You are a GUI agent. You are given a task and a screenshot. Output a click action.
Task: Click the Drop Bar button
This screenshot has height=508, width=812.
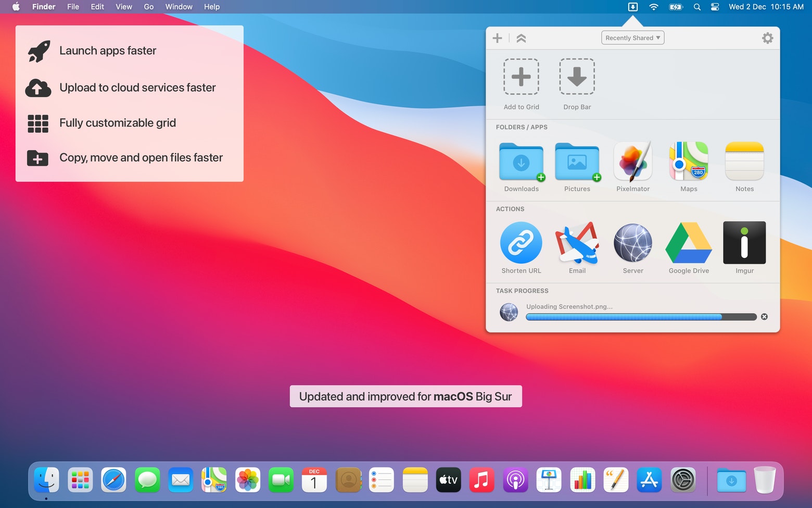(577, 77)
